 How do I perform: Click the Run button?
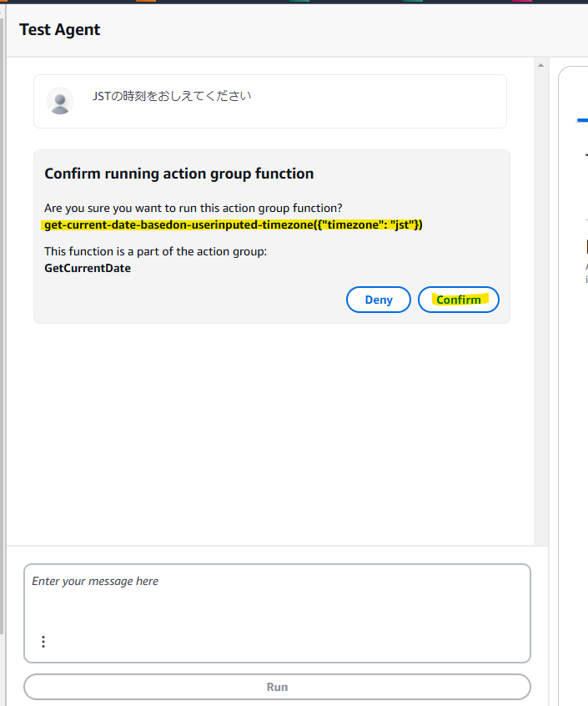pyautogui.click(x=277, y=687)
